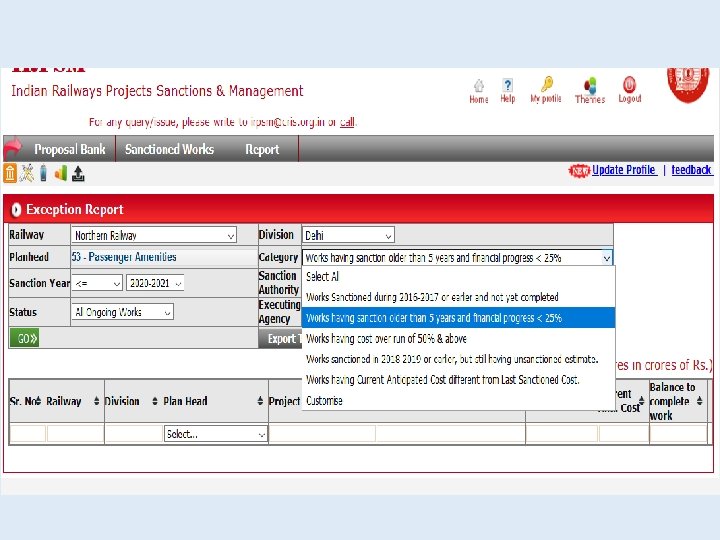
Task: Click the Indian Railways emblem logo
Action: point(688,84)
